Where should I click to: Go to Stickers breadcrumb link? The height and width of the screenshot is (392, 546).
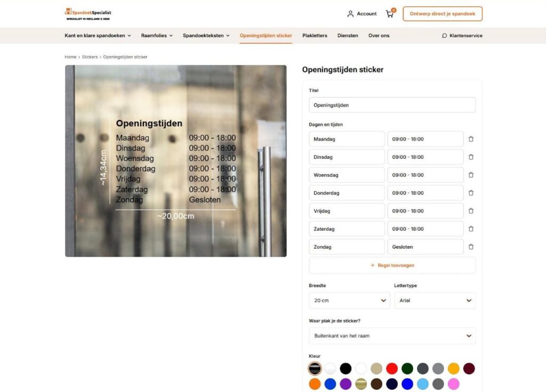[x=90, y=56]
